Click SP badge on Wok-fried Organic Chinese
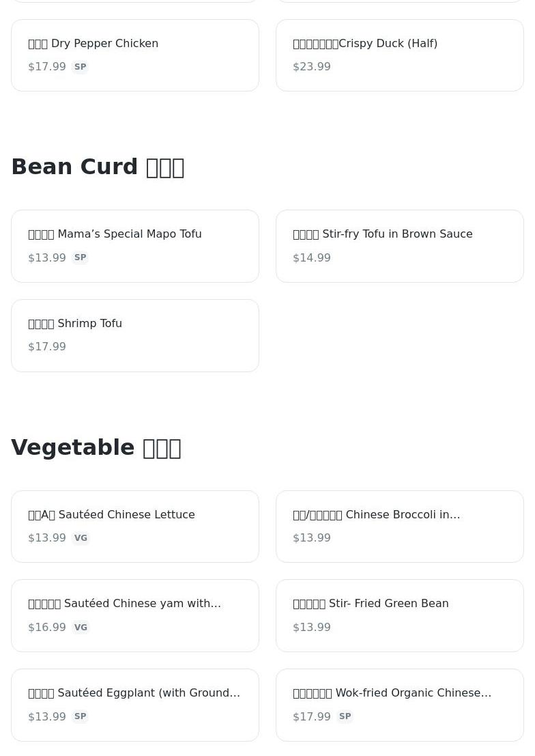 tap(345, 716)
